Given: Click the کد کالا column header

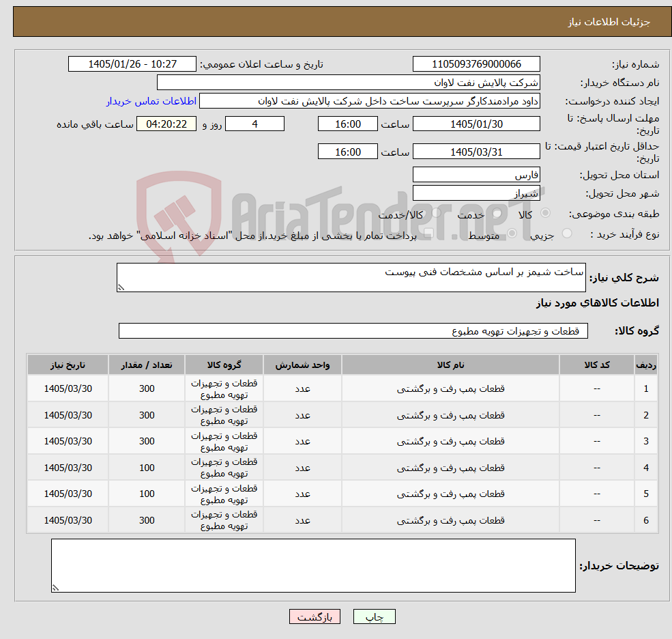Looking at the screenshot, I should click(x=596, y=365).
